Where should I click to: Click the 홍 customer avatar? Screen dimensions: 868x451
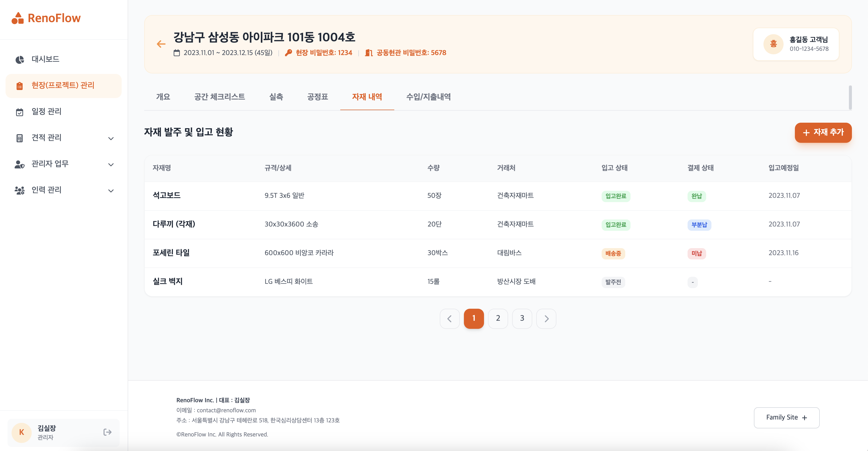(773, 44)
